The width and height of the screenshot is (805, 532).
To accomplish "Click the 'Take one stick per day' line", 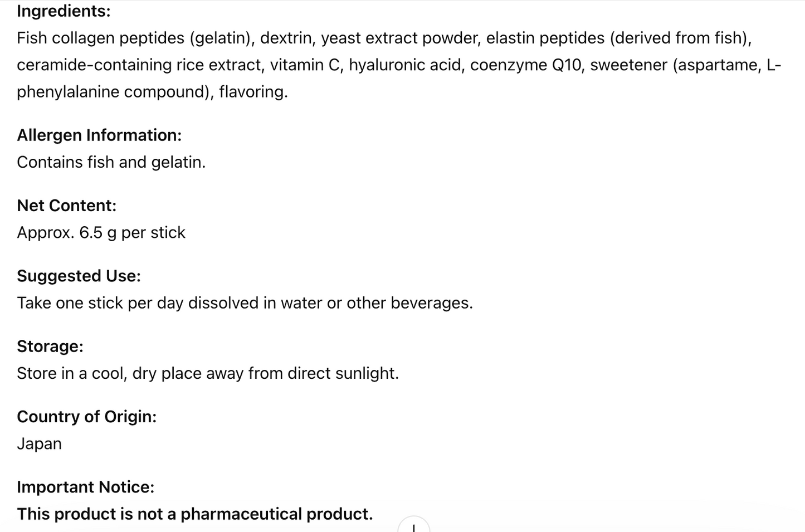I will click(245, 303).
